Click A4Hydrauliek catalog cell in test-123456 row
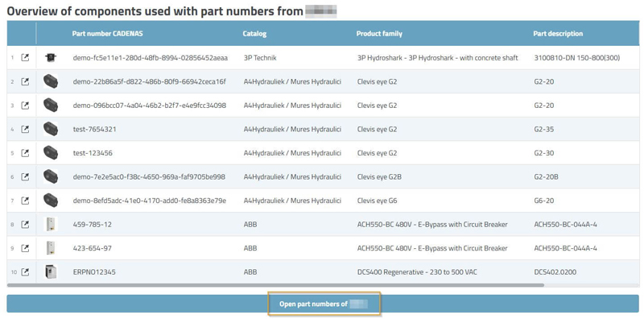The height and width of the screenshot is (319, 644). 292,153
